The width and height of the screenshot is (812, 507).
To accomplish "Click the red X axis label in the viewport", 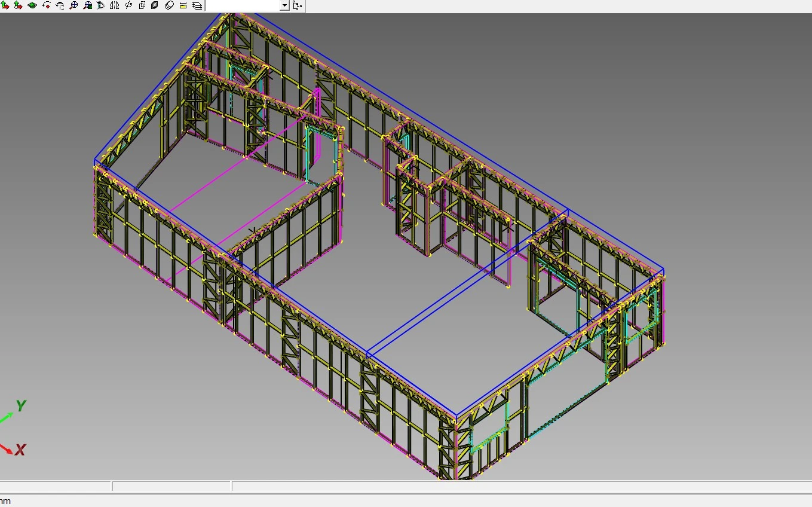I will point(20,450).
